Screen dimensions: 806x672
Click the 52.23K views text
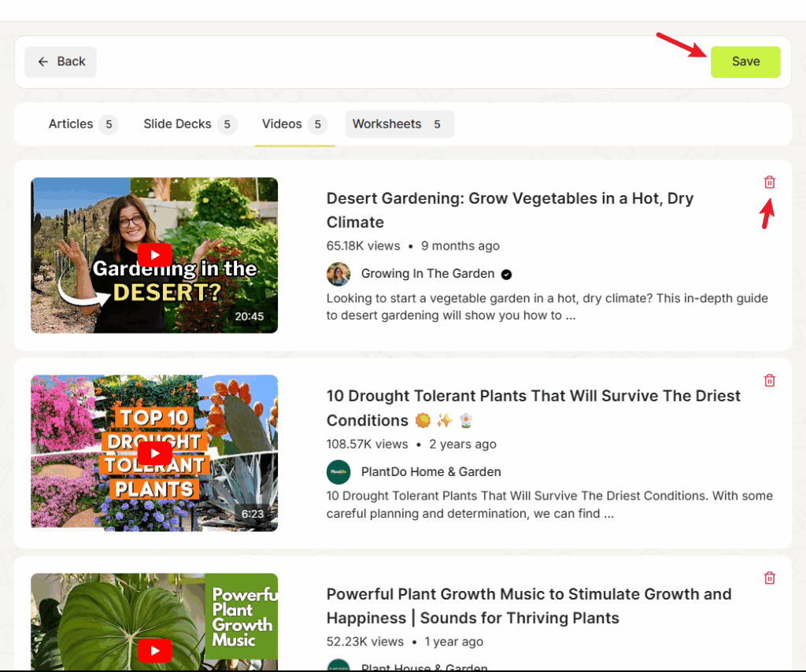(365, 641)
